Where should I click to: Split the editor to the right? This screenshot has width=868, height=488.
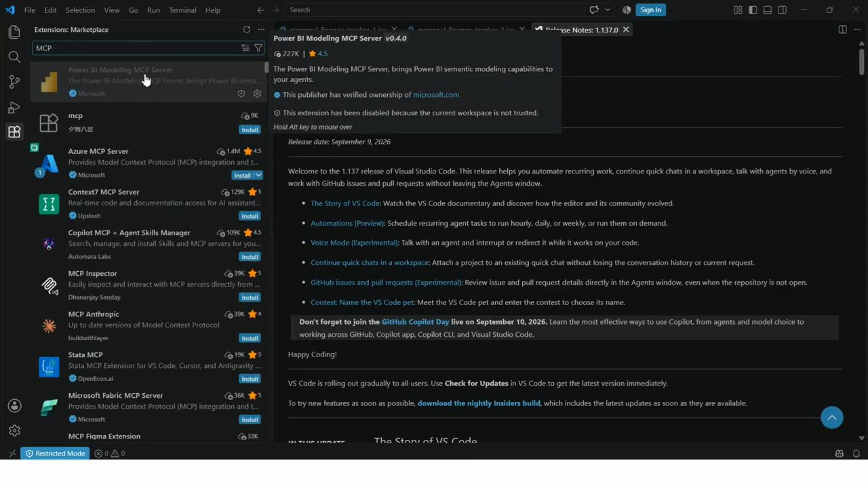[x=842, y=29]
